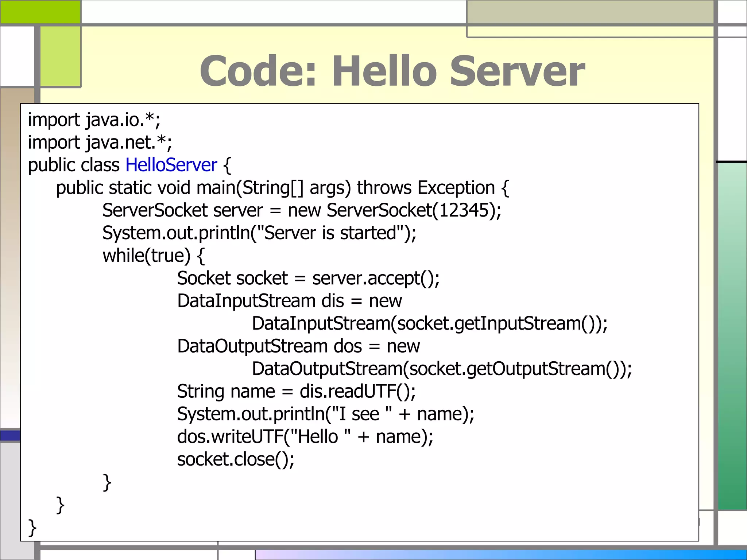Image resolution: width=747 pixels, height=560 pixels.
Task: Click the "import java.net.*;" line
Action: click(x=100, y=143)
